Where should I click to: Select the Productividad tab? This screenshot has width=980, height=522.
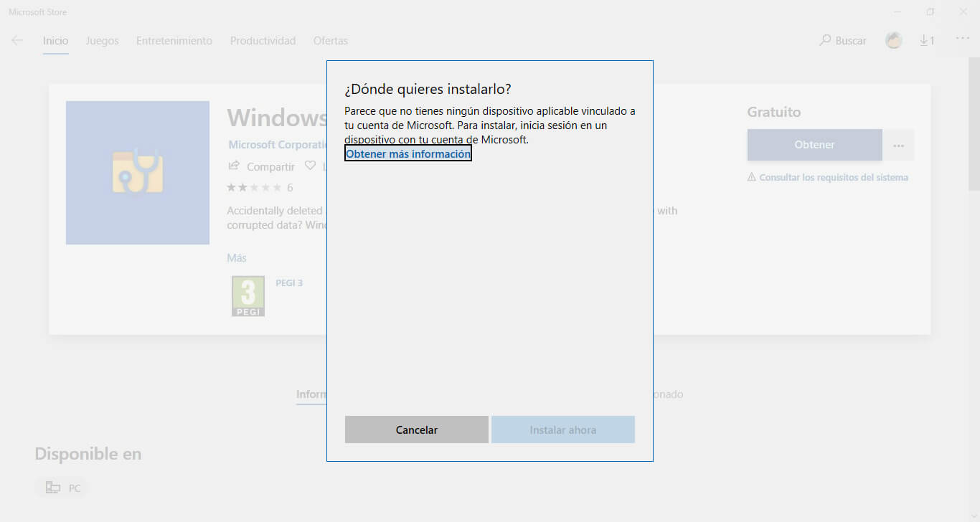click(x=263, y=41)
